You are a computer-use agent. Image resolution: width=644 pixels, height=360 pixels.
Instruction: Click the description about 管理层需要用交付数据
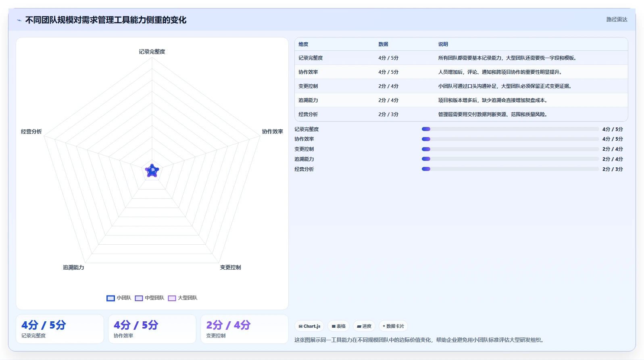493,114
